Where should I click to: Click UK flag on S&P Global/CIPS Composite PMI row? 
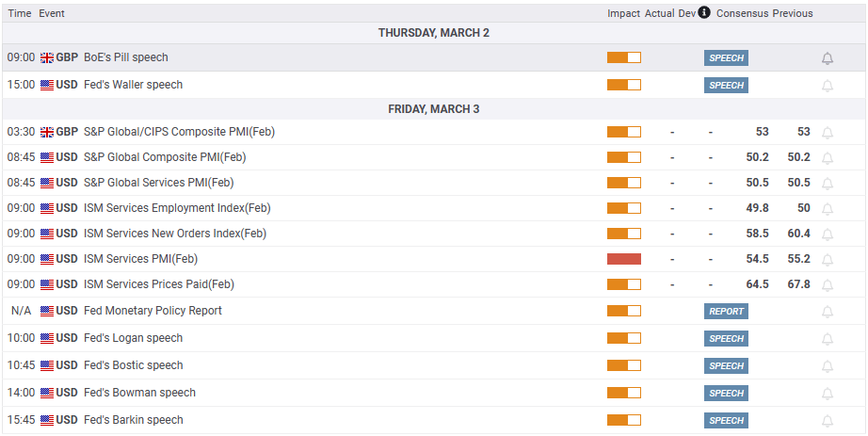47,132
